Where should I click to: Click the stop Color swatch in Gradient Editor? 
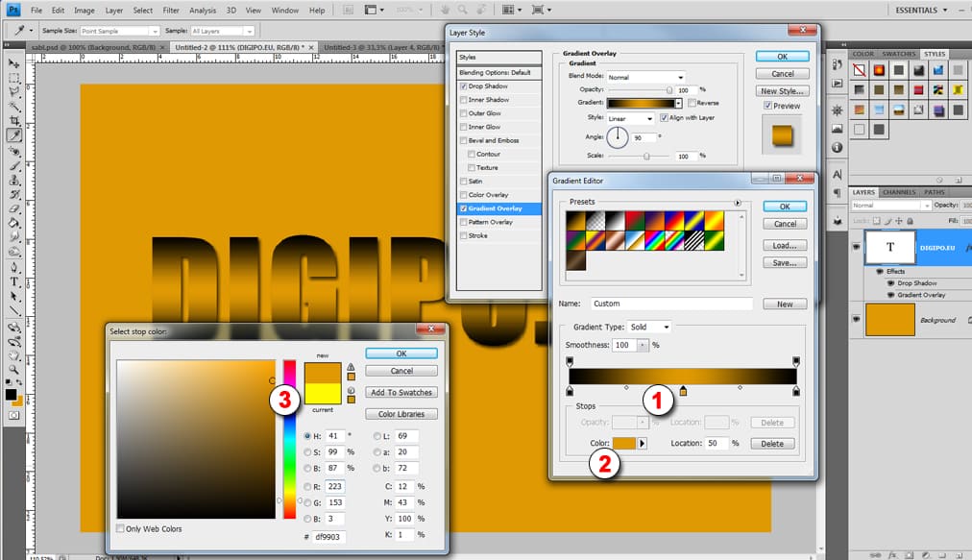[624, 443]
